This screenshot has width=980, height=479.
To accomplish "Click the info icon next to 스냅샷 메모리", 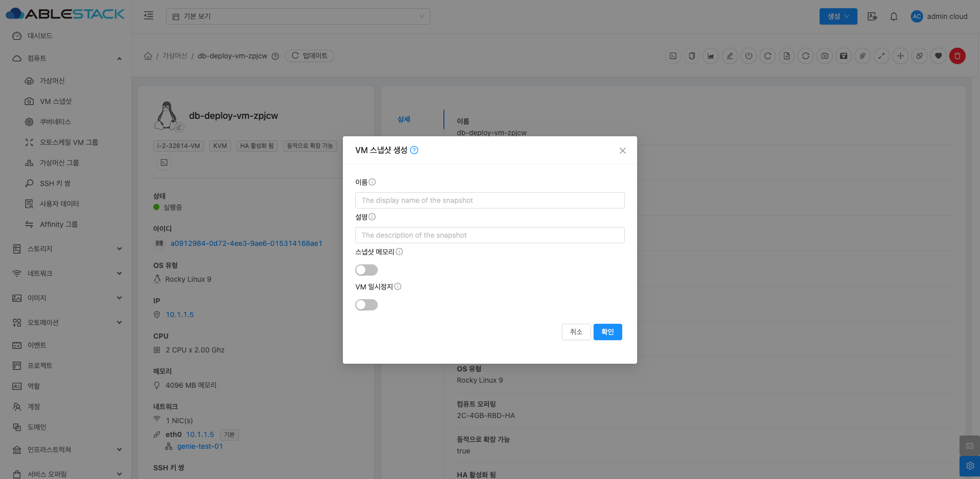I will 399,252.
